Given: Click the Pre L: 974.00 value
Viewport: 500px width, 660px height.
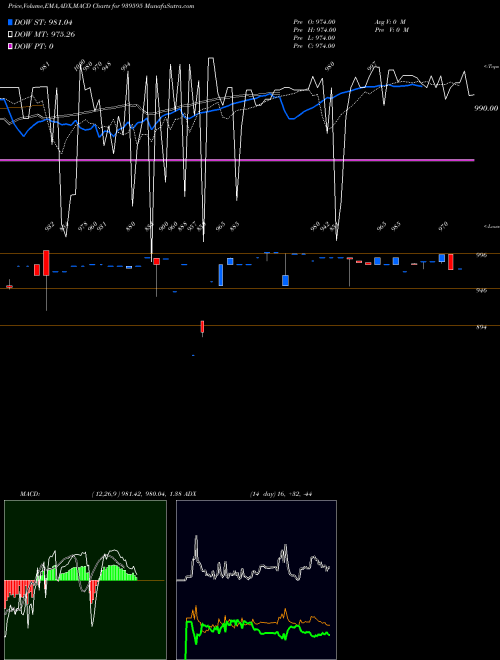Looking at the screenshot, I should pyautogui.click(x=314, y=38).
